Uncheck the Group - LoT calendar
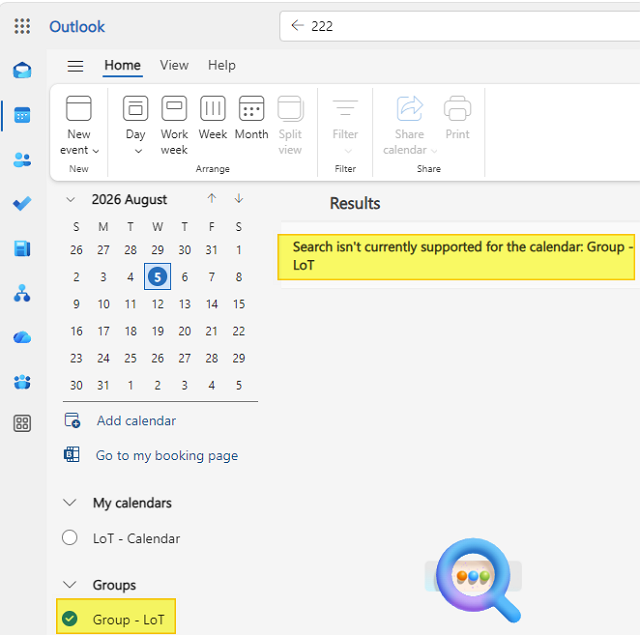 pos(69,619)
